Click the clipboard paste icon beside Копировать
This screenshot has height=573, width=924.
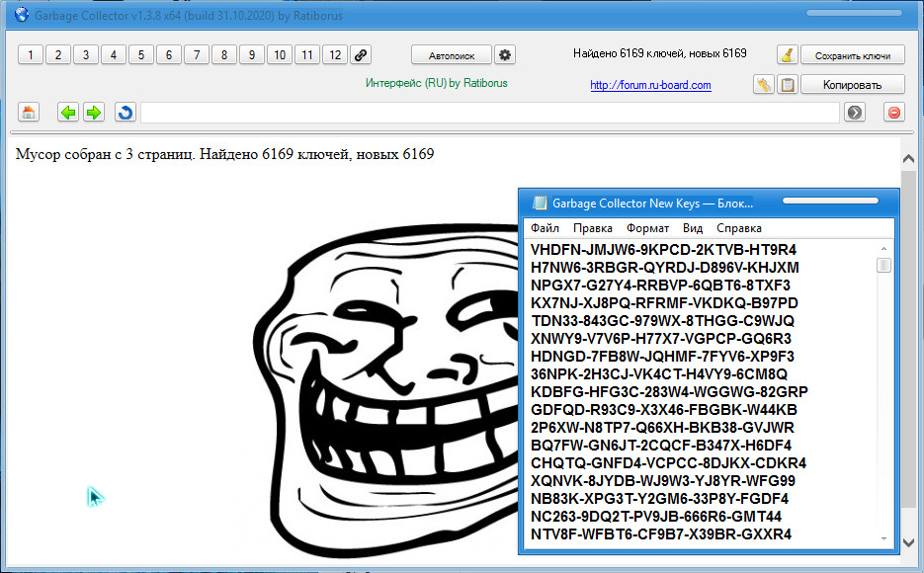click(x=788, y=85)
